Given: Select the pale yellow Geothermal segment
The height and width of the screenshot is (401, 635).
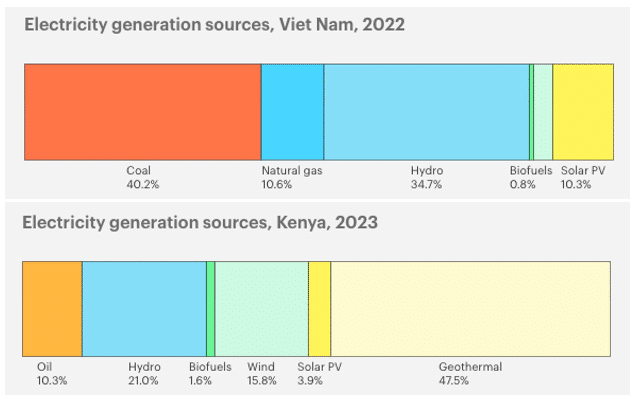Looking at the screenshot, I should pos(470,308).
